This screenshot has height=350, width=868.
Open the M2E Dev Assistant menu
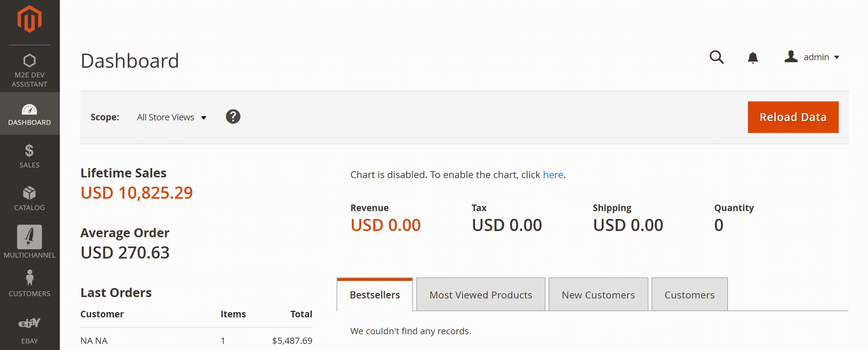[x=30, y=70]
